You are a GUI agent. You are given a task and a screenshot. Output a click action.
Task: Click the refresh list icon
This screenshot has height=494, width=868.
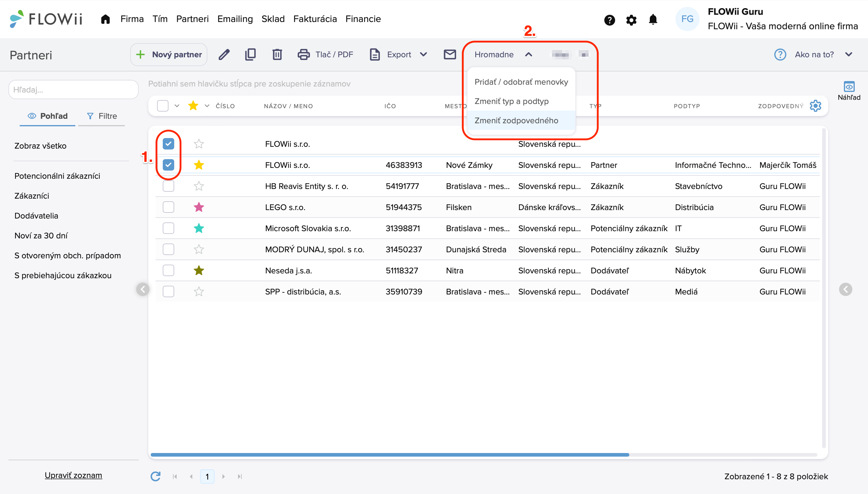(155, 476)
